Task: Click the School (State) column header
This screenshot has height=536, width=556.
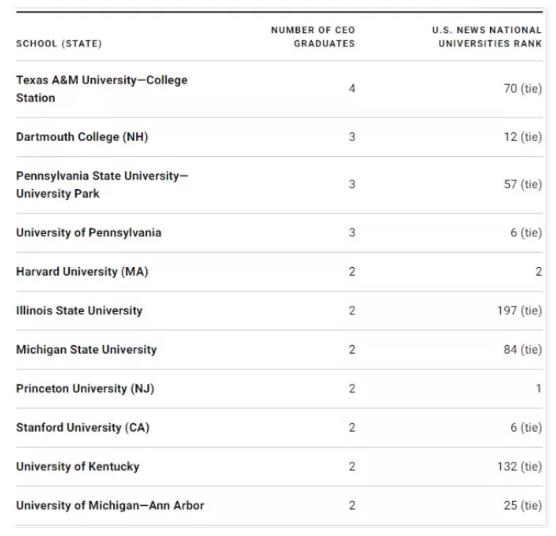Action: coord(59,44)
